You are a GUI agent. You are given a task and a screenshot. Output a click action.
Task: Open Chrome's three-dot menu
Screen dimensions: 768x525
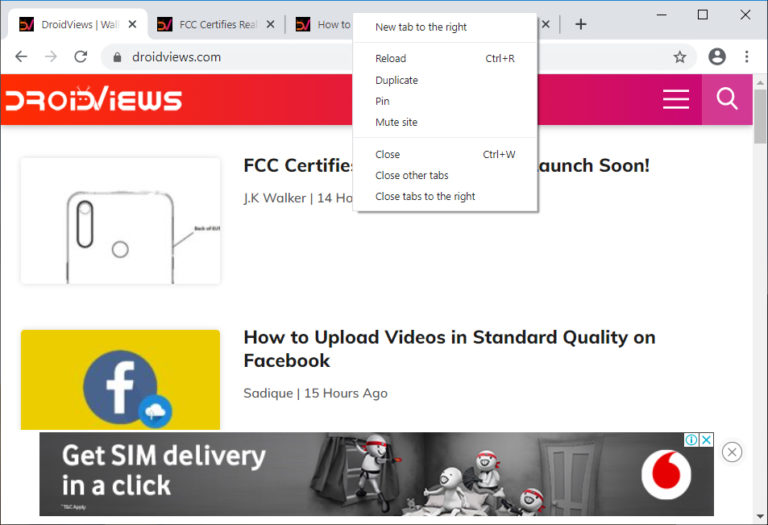click(x=746, y=57)
